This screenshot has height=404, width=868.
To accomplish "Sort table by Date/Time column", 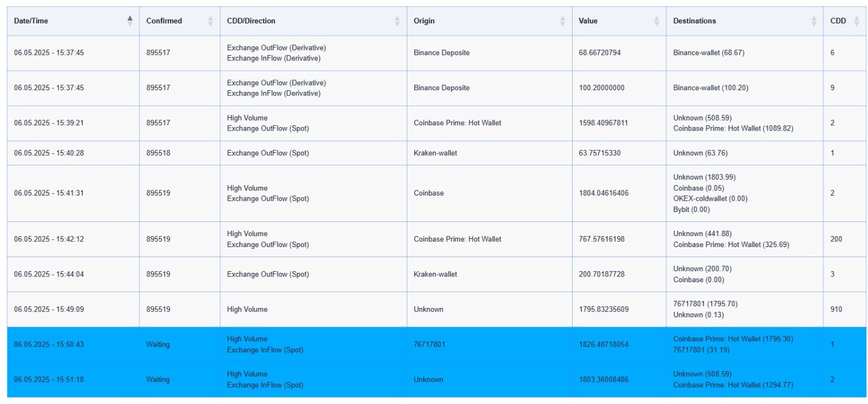I will click(130, 21).
